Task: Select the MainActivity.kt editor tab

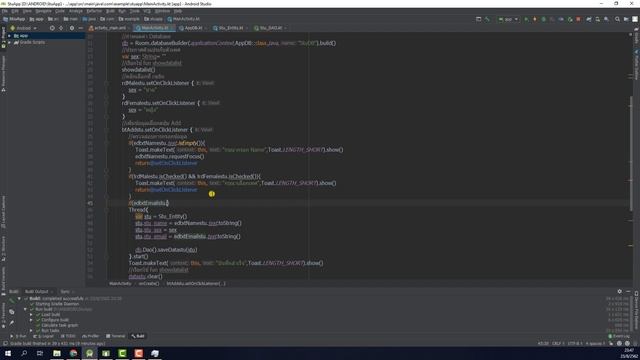Action: [x=154, y=28]
